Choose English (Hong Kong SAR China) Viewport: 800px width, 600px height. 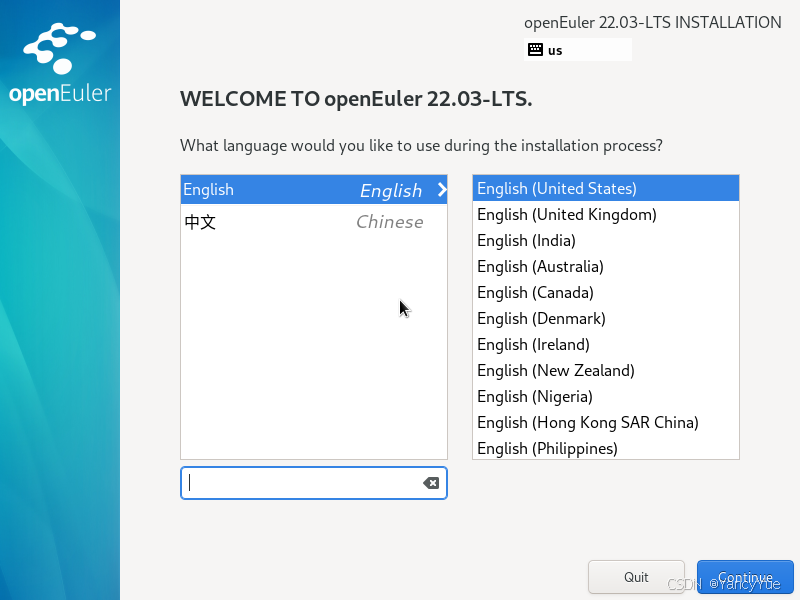(588, 422)
